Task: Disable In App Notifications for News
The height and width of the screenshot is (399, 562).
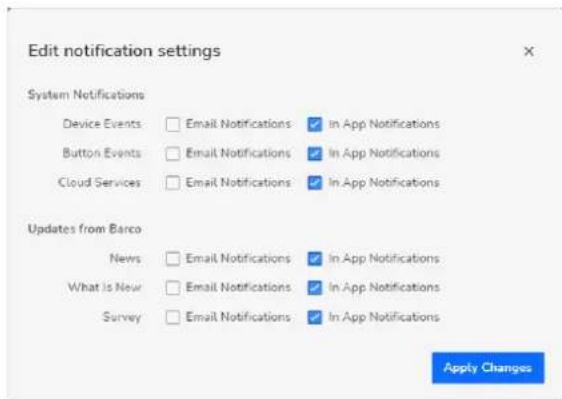Action: coord(315,258)
